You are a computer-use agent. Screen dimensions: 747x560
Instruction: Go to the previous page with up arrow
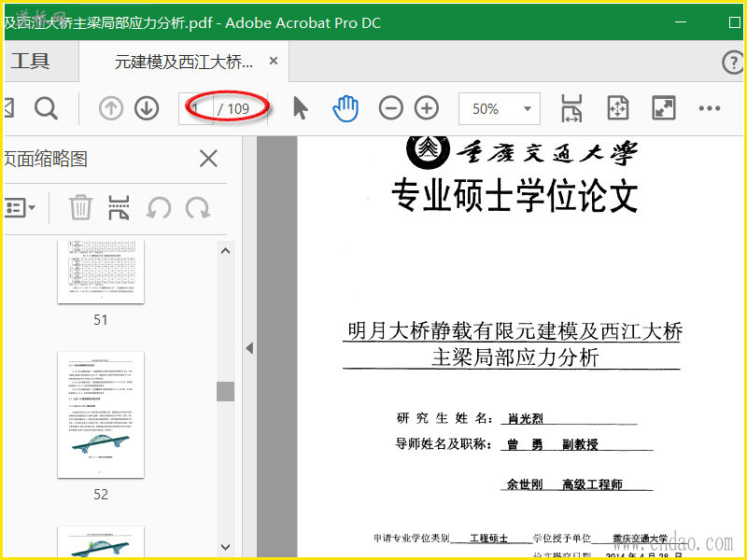click(x=111, y=108)
